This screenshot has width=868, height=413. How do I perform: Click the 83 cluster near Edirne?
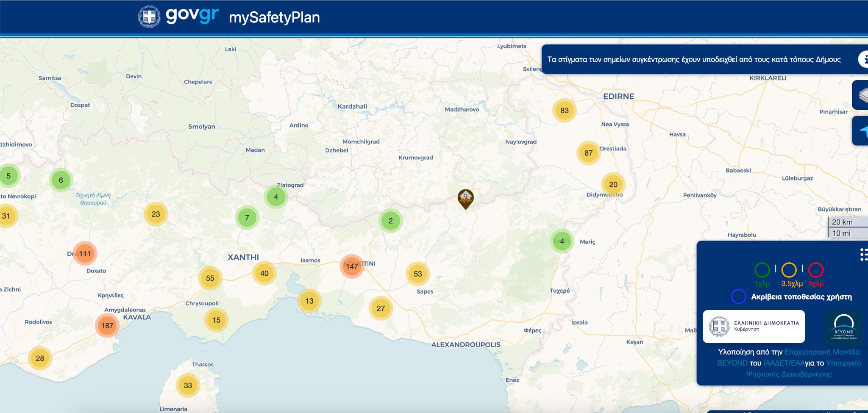tap(564, 111)
